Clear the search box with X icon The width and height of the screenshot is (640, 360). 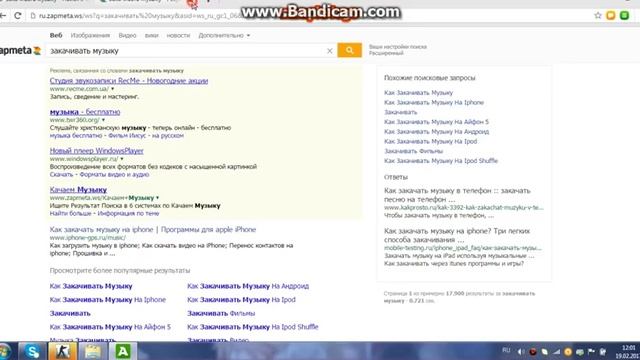coord(329,51)
